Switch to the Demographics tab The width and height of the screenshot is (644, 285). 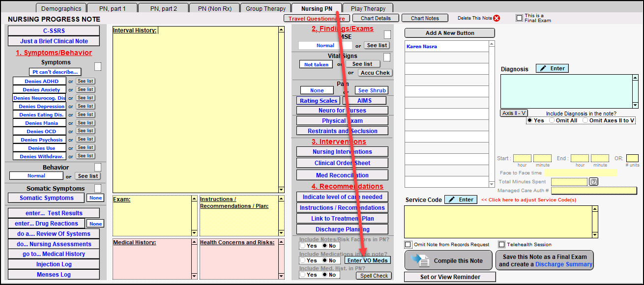[x=61, y=8]
